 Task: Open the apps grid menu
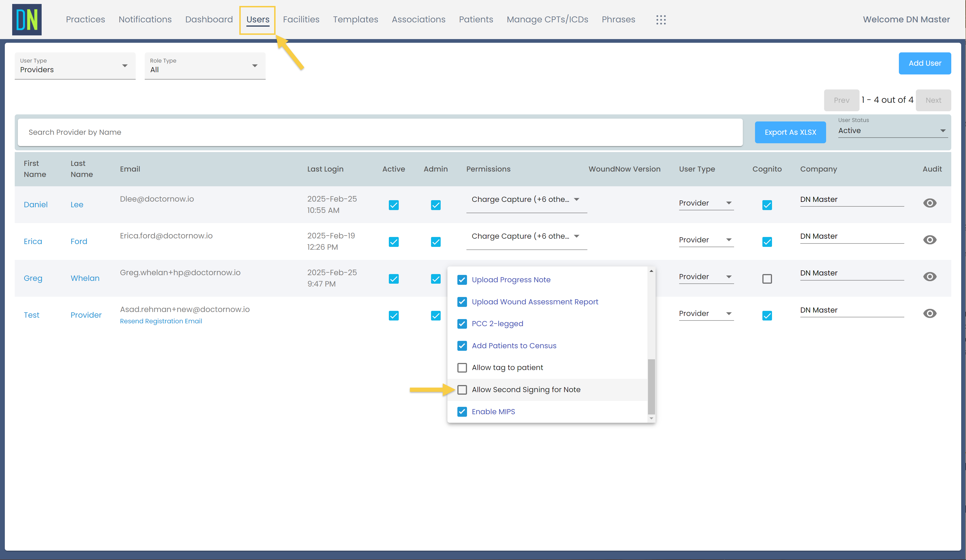(661, 20)
